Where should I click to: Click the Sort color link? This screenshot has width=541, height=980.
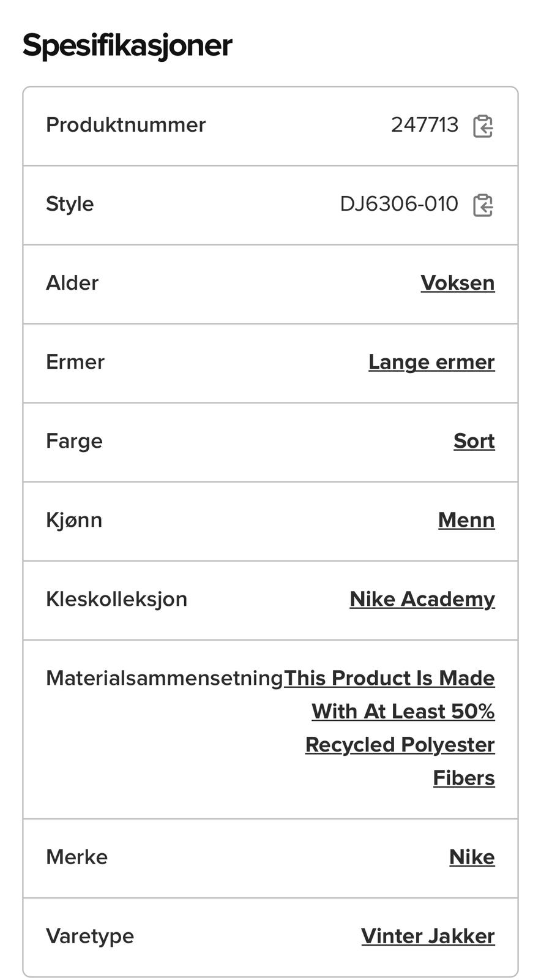click(474, 441)
